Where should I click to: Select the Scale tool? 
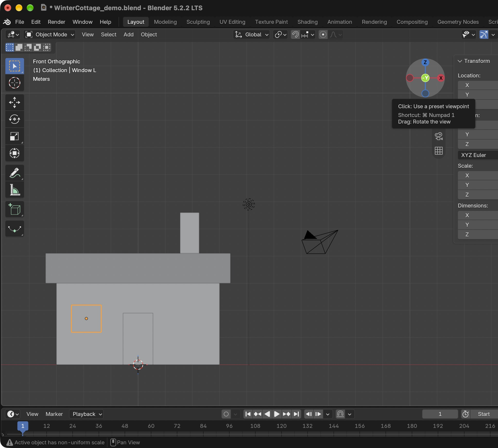point(15,136)
